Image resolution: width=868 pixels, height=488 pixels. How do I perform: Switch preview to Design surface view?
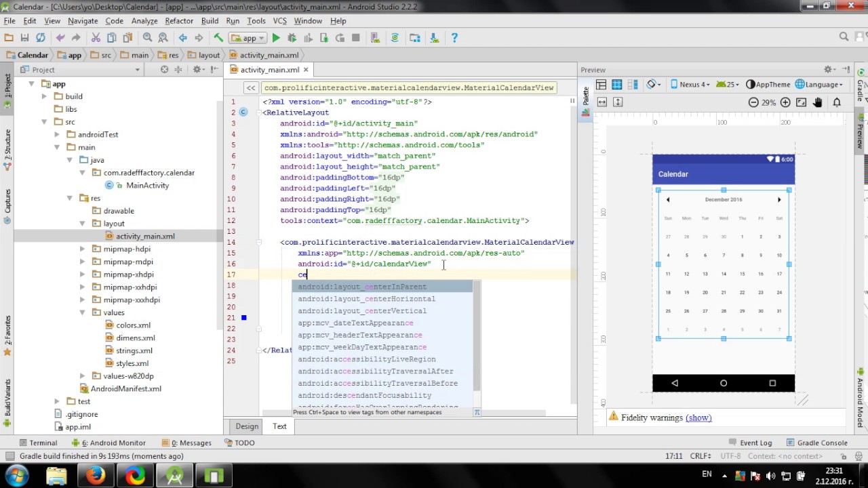click(601, 85)
